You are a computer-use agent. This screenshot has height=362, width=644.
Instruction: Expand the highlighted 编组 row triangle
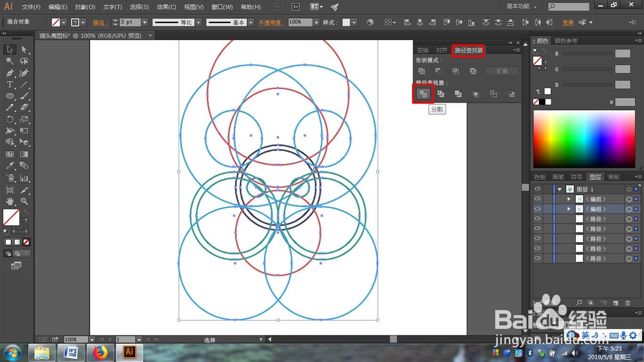pos(569,209)
